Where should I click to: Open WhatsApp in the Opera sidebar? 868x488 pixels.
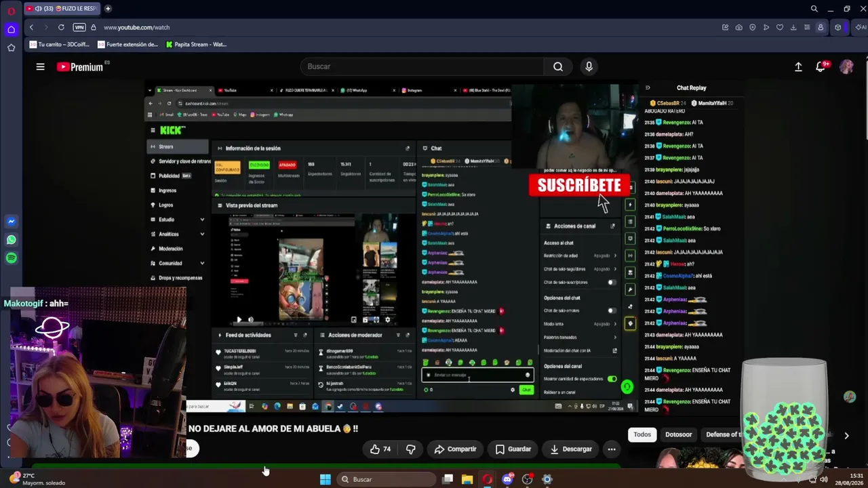click(x=11, y=240)
